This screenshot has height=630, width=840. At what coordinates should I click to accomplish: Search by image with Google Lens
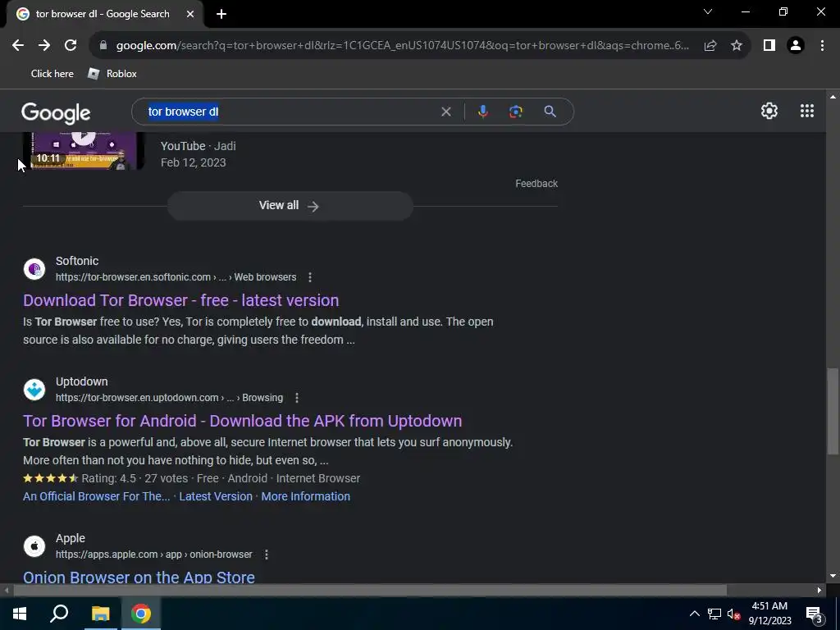point(515,112)
